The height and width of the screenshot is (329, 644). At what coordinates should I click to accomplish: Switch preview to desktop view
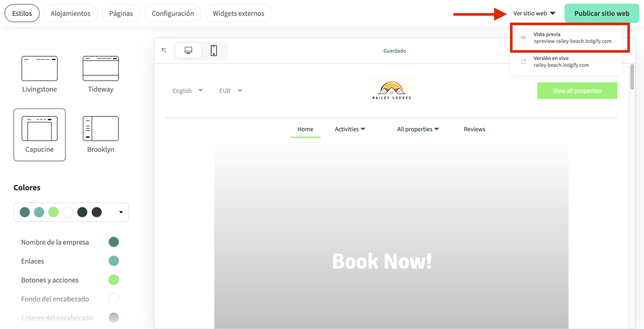(188, 50)
